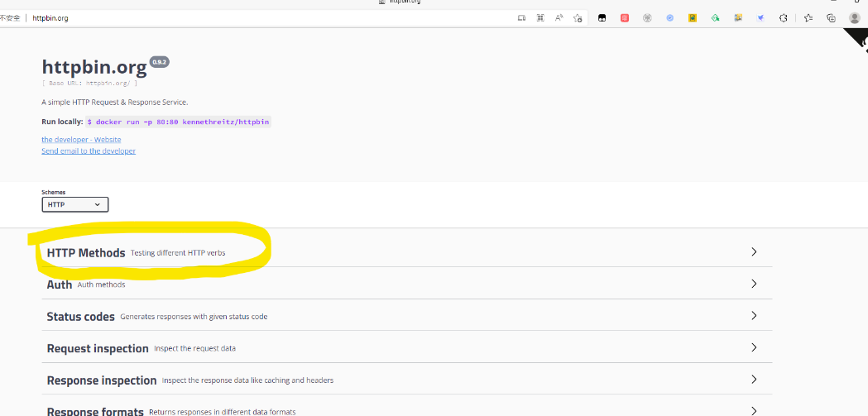Image resolution: width=868 pixels, height=416 pixels.
Task: Click the Base URL: httpbin.org/ text
Action: [x=89, y=83]
